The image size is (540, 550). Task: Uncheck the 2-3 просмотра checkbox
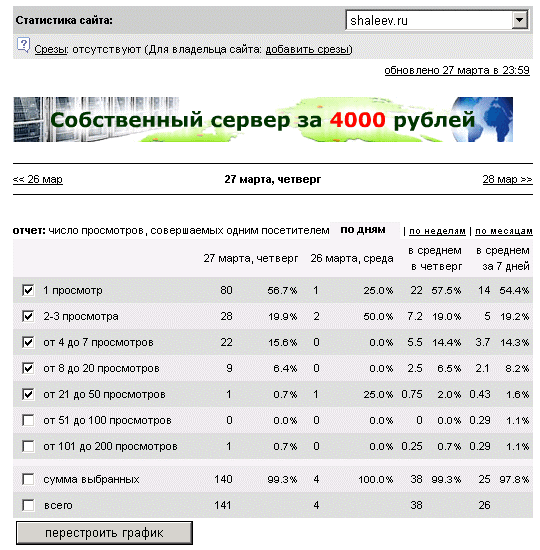coord(28,316)
